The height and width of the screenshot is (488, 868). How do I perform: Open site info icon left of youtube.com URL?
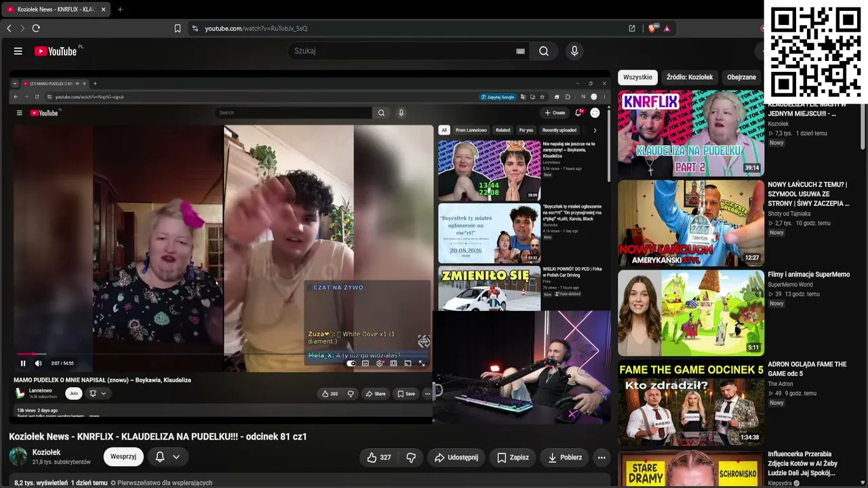pos(195,28)
